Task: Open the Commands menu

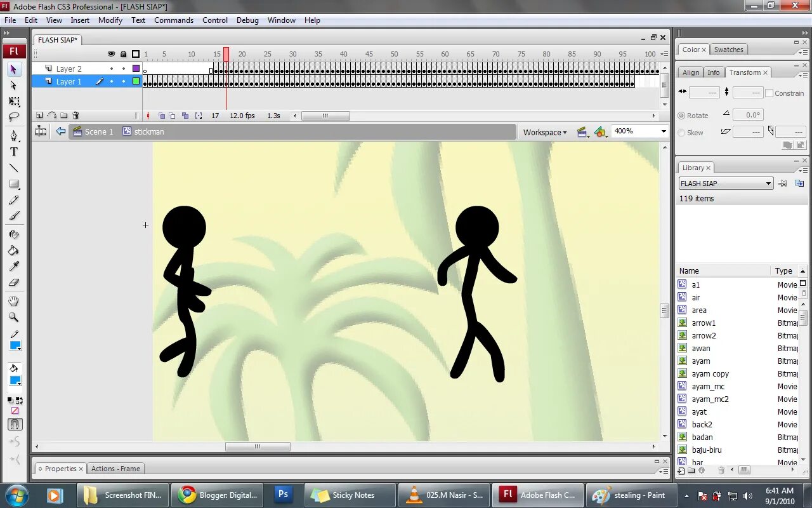Action: click(x=174, y=20)
